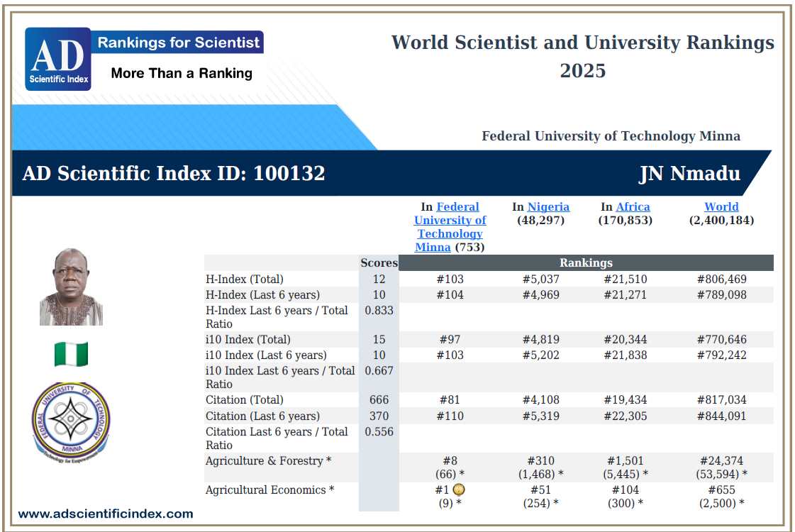Open the Africa rankings link

(x=633, y=206)
